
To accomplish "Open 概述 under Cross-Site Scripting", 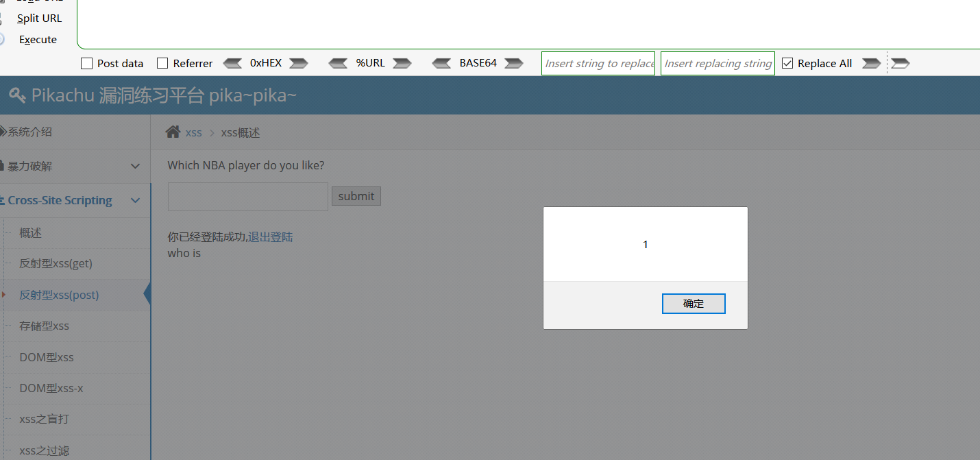I will [x=31, y=233].
